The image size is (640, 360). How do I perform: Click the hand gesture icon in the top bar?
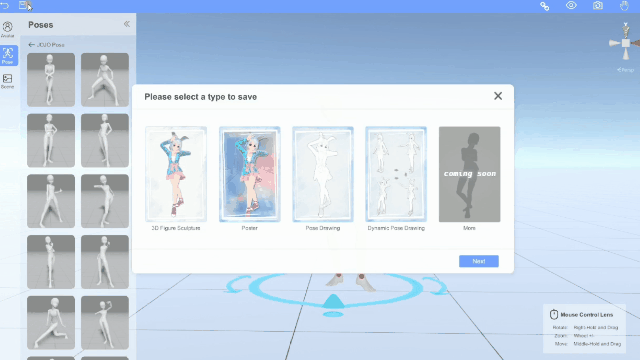624,5
